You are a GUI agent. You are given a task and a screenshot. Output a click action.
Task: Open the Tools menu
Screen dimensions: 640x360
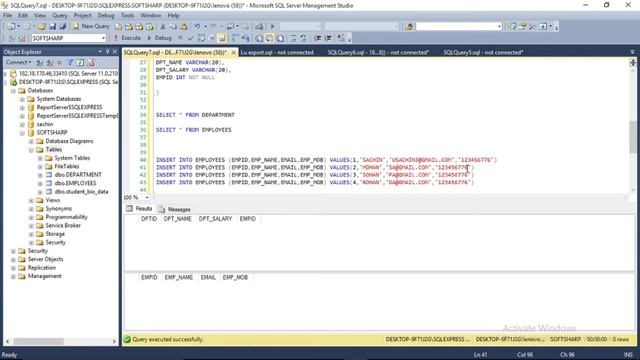[x=127, y=16]
